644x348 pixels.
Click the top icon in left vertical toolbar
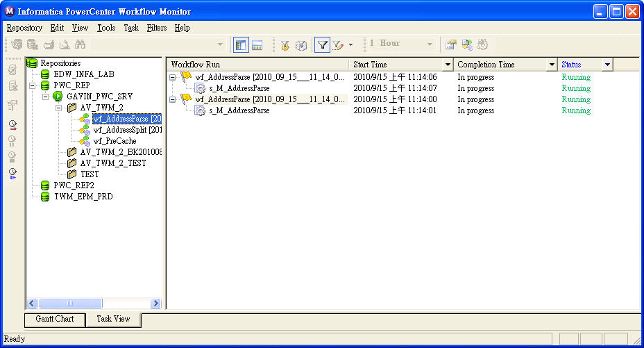click(12, 69)
